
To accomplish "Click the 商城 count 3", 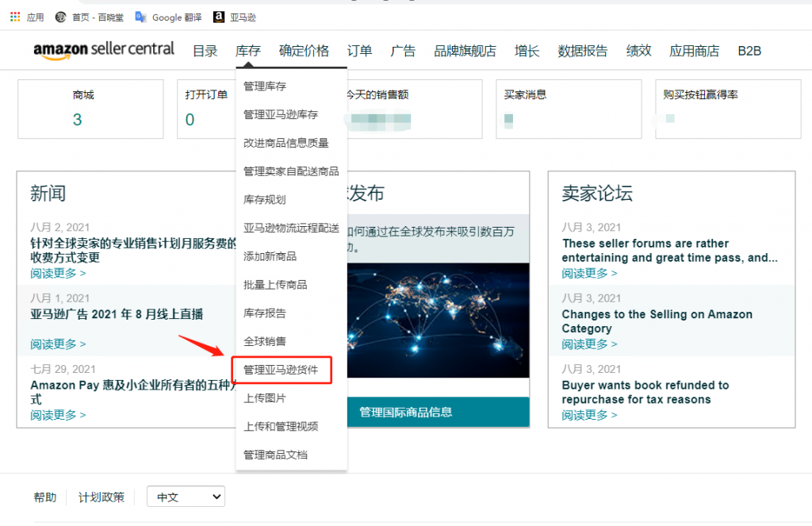I will click(77, 120).
